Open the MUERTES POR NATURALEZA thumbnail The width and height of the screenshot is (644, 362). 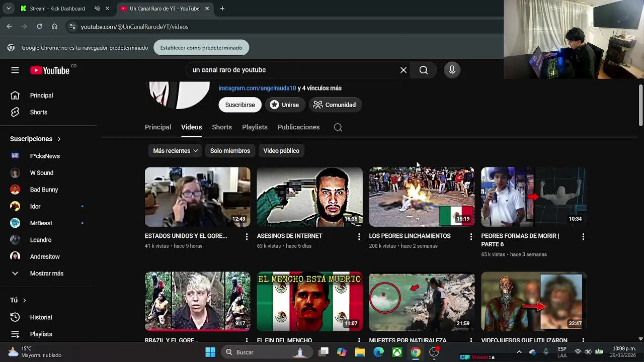422,302
